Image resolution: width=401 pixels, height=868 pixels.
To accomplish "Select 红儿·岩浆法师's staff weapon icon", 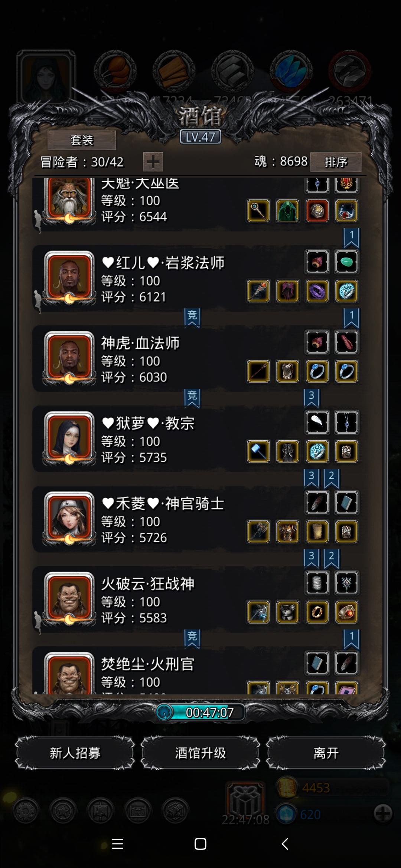I will [x=258, y=291].
